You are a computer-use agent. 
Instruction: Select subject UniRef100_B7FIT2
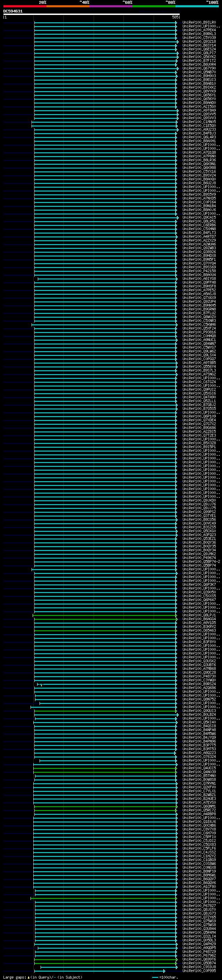click(x=199, y=60)
